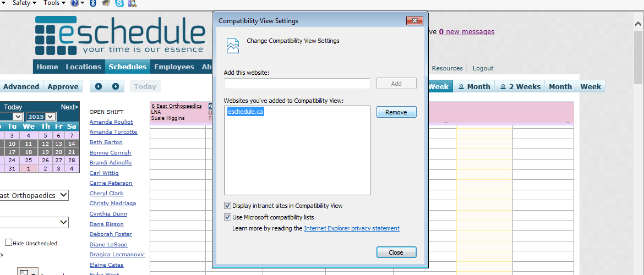Click the Add this website text field
644x275 pixels.
point(297,84)
